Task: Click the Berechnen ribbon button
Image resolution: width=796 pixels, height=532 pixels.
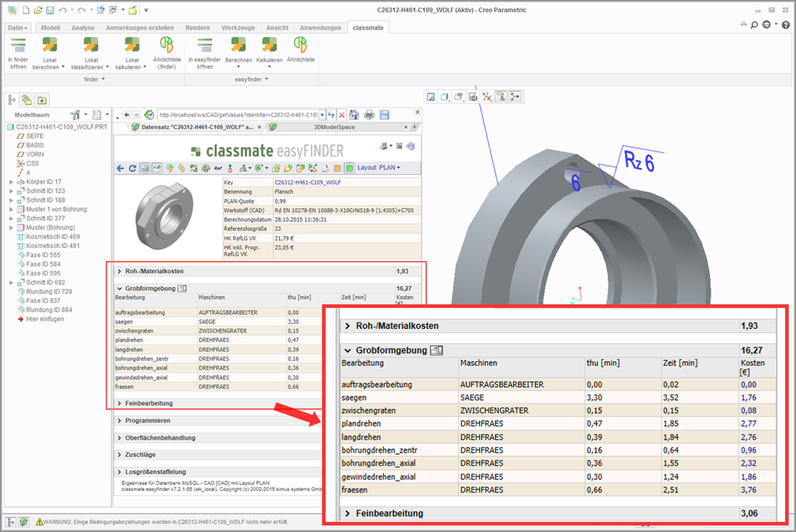Action: [x=239, y=53]
